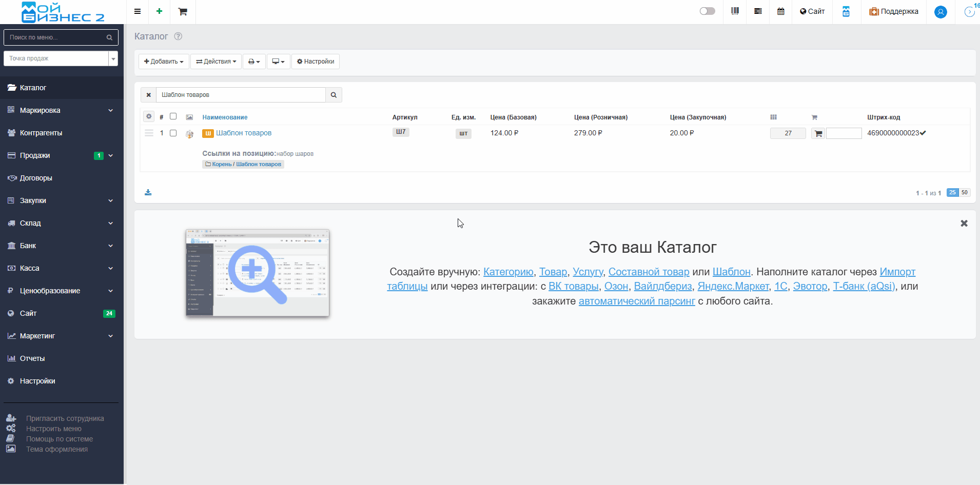The height and width of the screenshot is (485, 980).
Task: Open the calendar icon in top bar
Action: coord(780,11)
